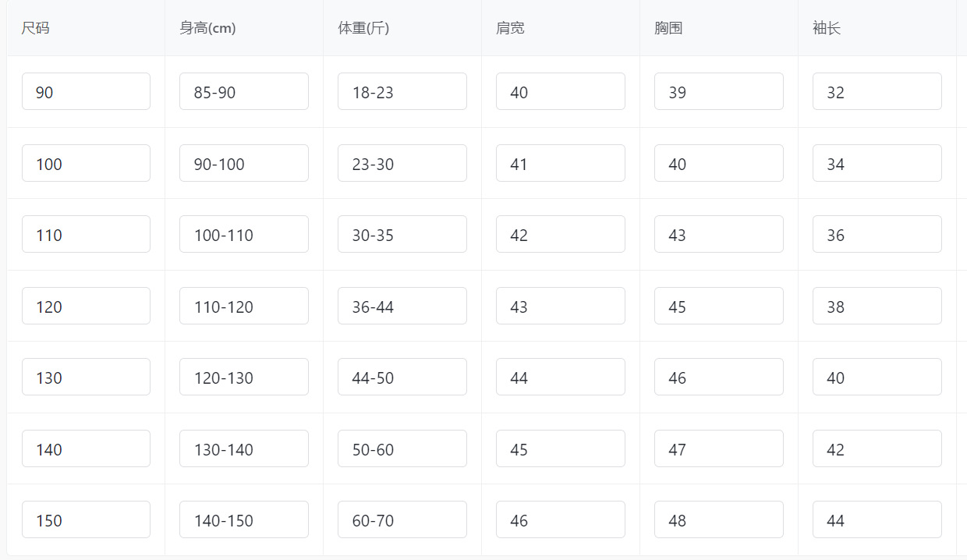Viewport: 967px width, 560px height.
Task: Click the 尺码 input field showing 90
Action: (86, 91)
